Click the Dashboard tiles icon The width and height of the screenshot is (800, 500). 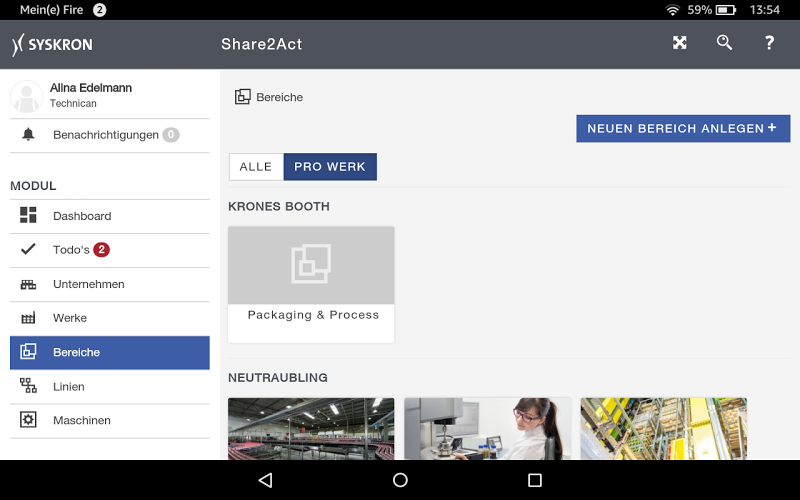pos(28,215)
